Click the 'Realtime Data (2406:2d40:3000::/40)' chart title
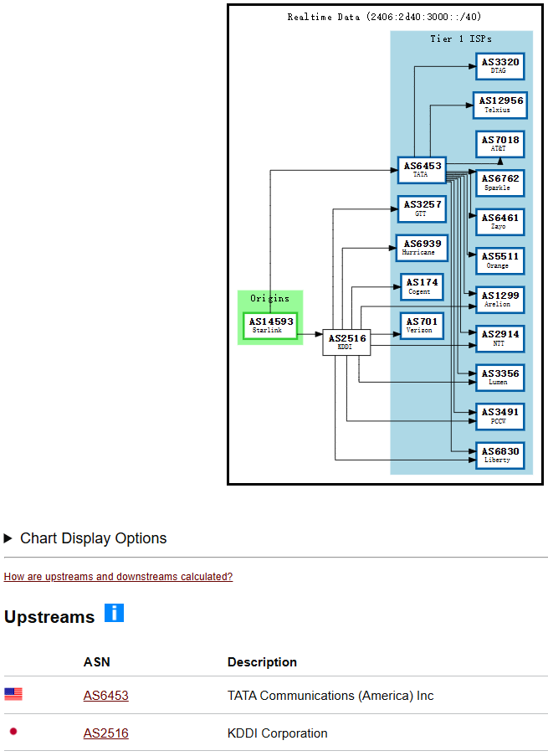Screen dimensions: 548x756 coord(384,17)
